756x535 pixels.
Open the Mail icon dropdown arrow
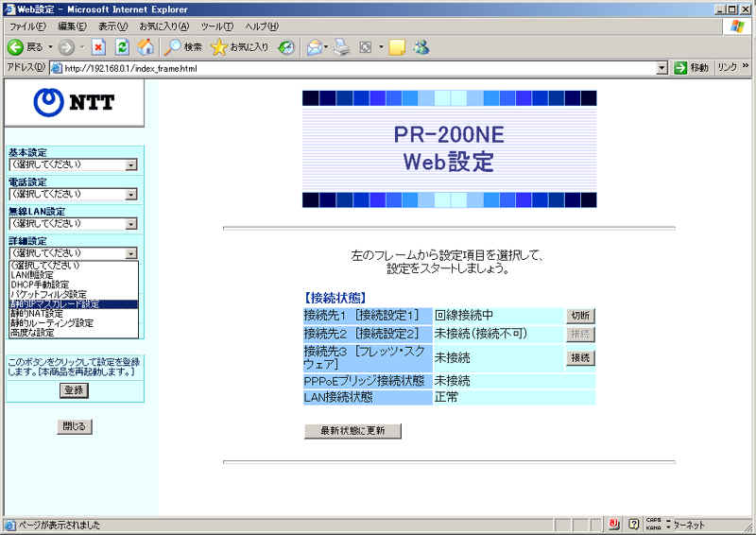pos(326,47)
